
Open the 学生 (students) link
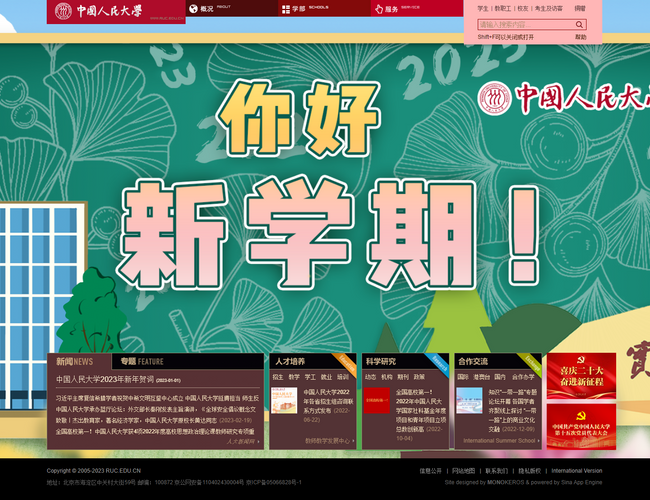coord(483,8)
